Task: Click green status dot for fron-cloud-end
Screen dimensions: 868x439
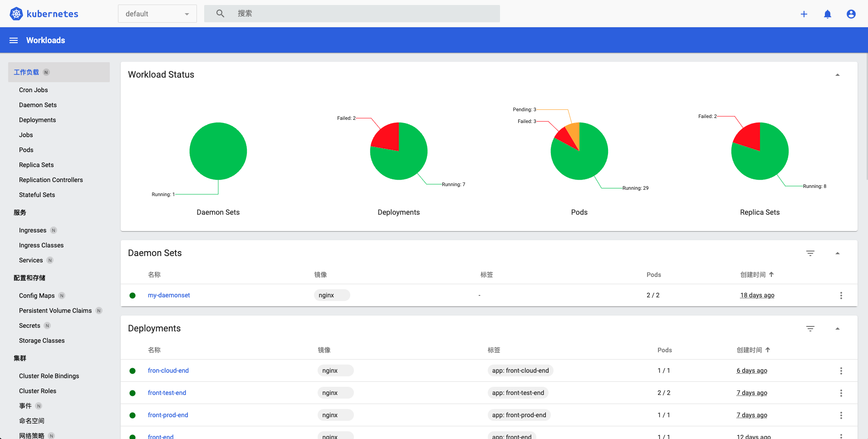Action: pyautogui.click(x=132, y=371)
